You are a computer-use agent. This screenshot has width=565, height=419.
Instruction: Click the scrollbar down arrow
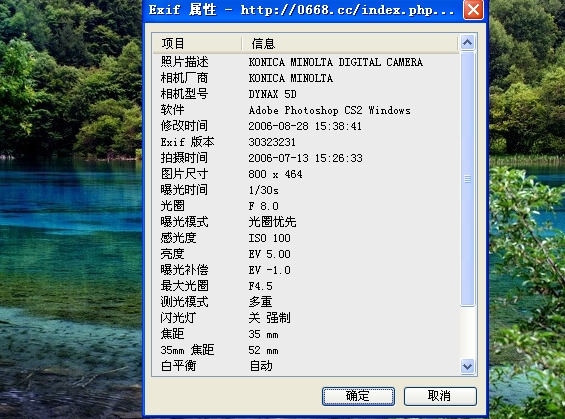coord(467,367)
